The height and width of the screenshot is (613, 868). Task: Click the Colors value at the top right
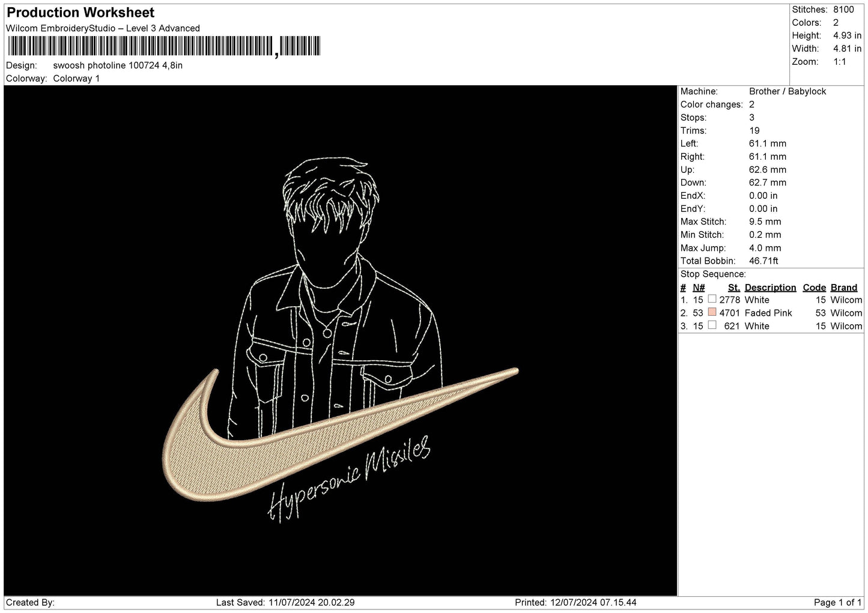(836, 23)
